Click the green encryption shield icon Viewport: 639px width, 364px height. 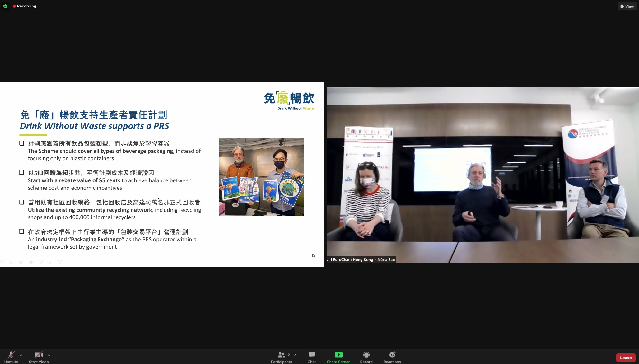[5, 6]
